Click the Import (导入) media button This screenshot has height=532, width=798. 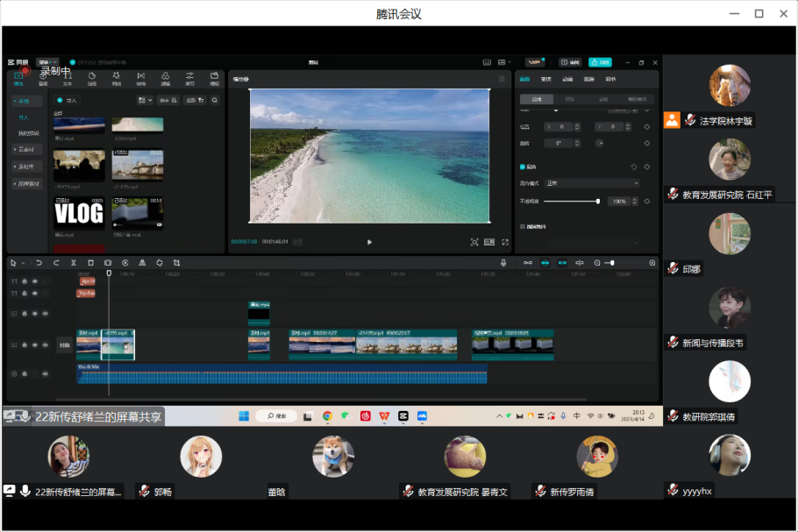tap(67, 100)
